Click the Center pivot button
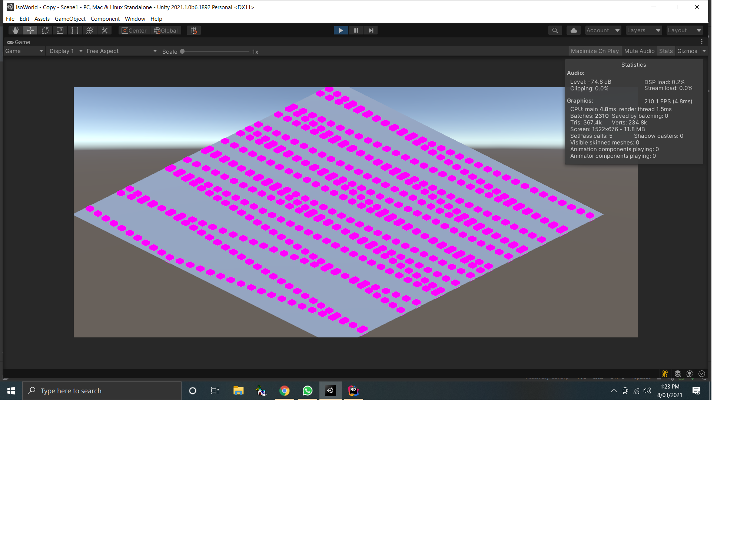 (134, 30)
